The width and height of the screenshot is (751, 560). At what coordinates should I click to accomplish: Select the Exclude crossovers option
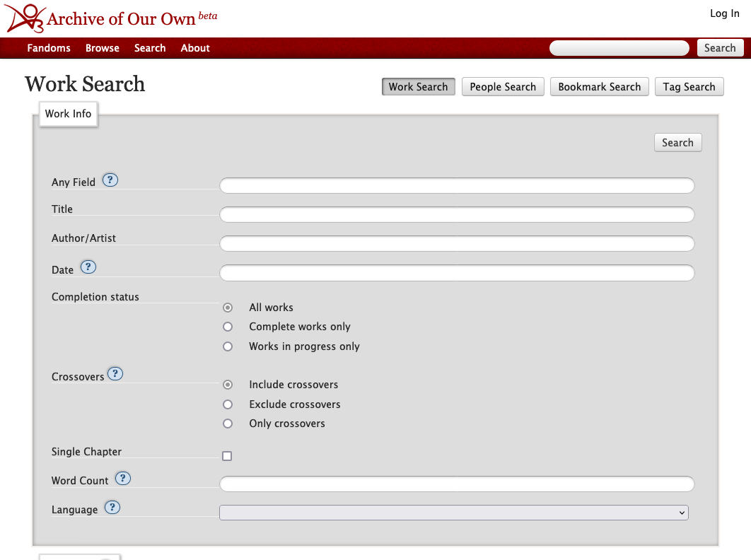[228, 404]
